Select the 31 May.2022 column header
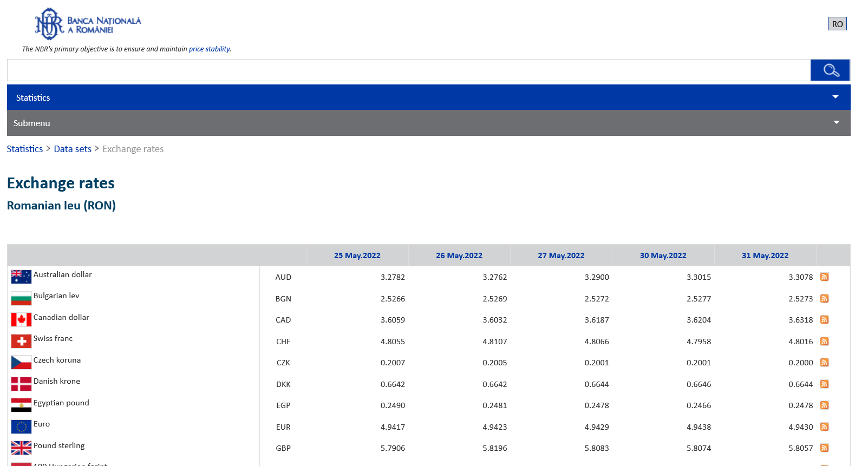 pyautogui.click(x=765, y=255)
